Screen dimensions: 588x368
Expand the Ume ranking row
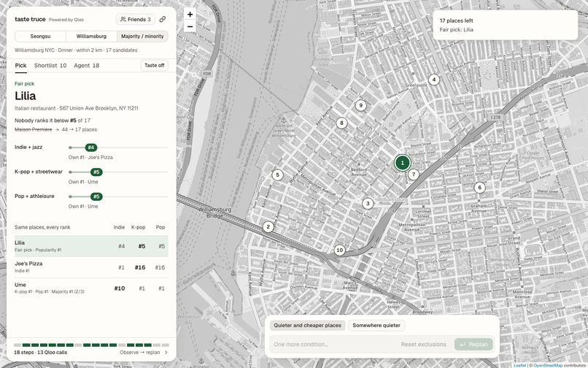point(91,288)
